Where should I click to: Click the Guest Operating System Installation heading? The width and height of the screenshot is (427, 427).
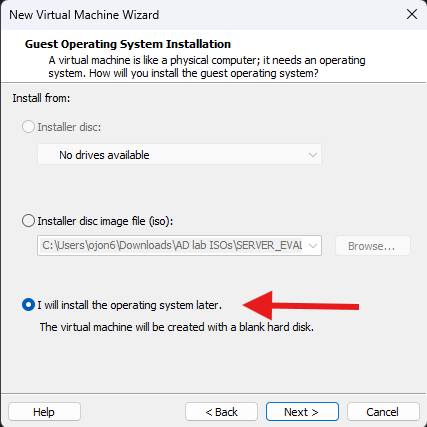[128, 44]
